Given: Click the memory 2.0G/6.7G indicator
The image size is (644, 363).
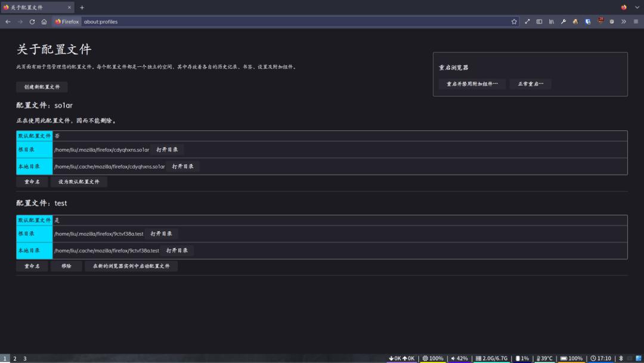Looking at the screenshot, I should click(491, 358).
